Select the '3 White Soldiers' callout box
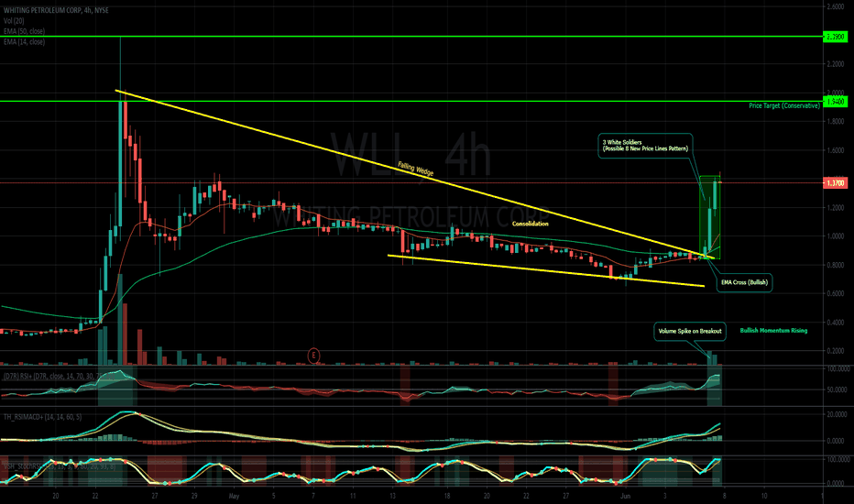This screenshot has height=504, width=854. pyautogui.click(x=645, y=146)
